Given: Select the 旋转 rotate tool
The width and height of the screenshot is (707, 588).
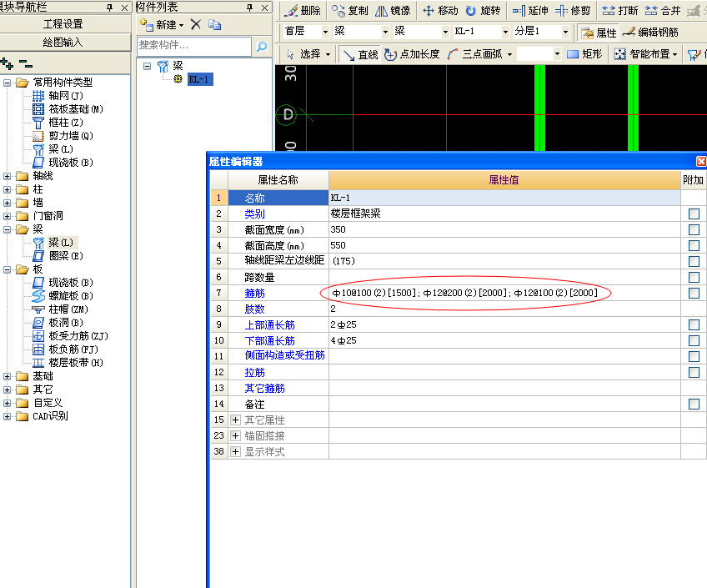Looking at the screenshot, I should click(483, 10).
